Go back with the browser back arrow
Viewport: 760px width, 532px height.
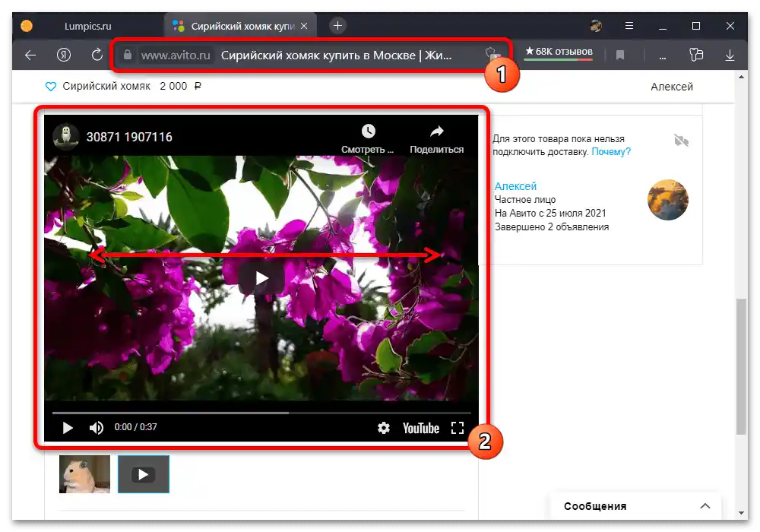(30, 55)
